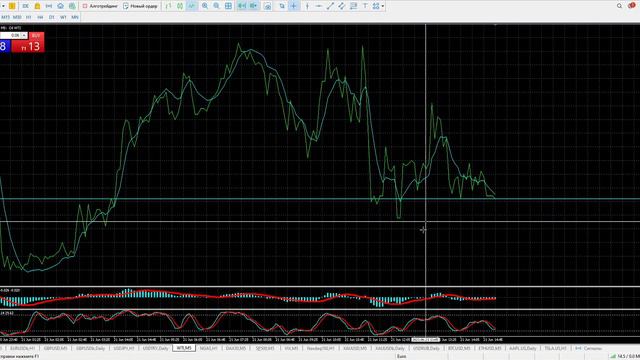Set timeframe to D1
This screenshot has width=640, height=360.
51,17
